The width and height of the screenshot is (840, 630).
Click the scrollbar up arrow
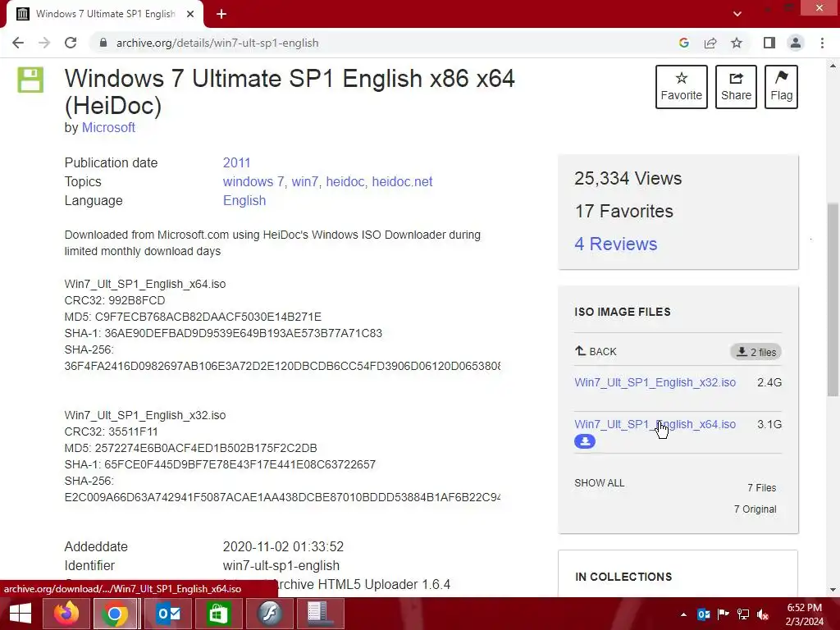coord(833,66)
